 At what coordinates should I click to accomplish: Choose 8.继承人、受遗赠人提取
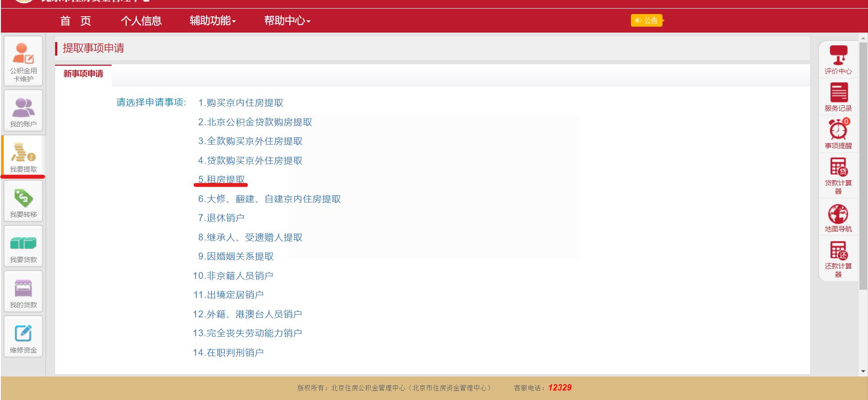tap(250, 237)
